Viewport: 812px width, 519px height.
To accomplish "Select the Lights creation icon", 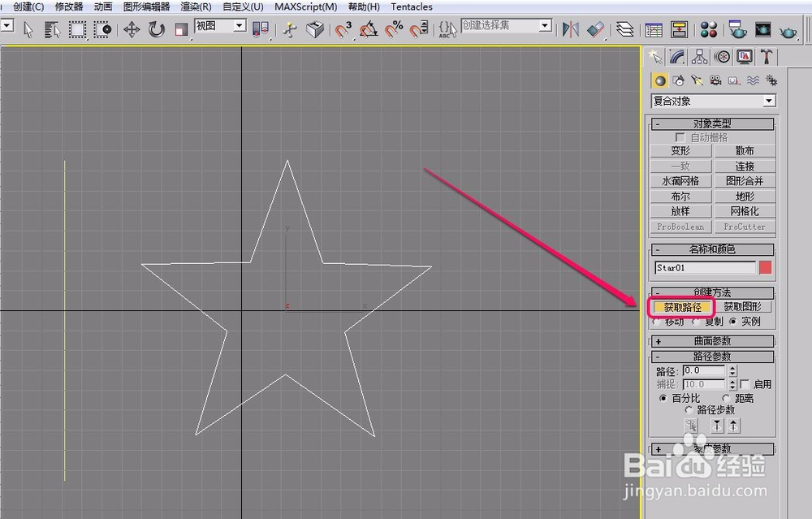I will pyautogui.click(x=695, y=80).
